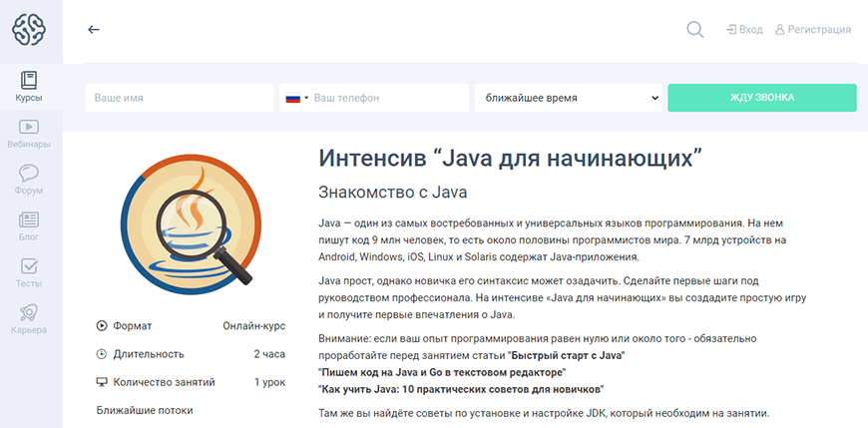This screenshot has width=868, height=428.
Task: Click the Вход login link
Action: coord(744,30)
